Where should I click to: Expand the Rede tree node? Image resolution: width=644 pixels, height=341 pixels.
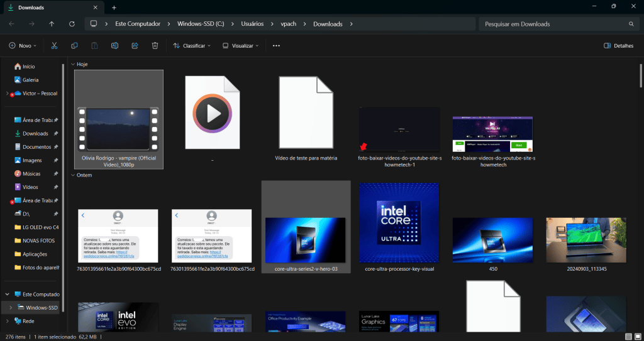[7, 321]
